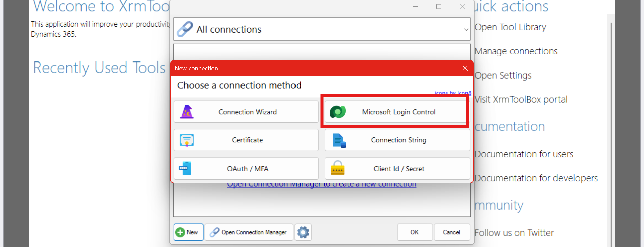Click the Microsoft Login Control green icon
Image resolution: width=644 pixels, height=247 pixels.
coord(338,112)
